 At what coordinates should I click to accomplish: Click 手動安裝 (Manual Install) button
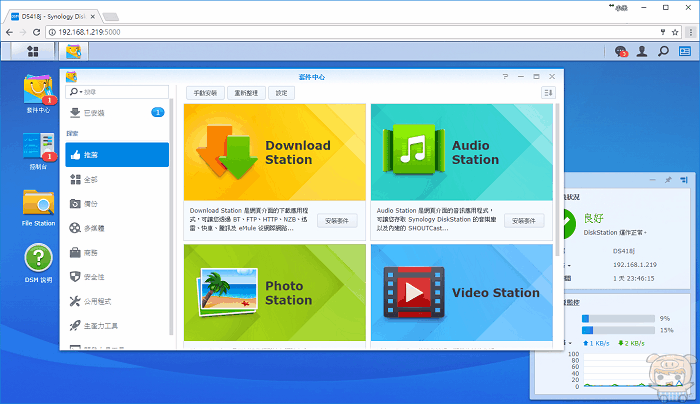pos(205,93)
